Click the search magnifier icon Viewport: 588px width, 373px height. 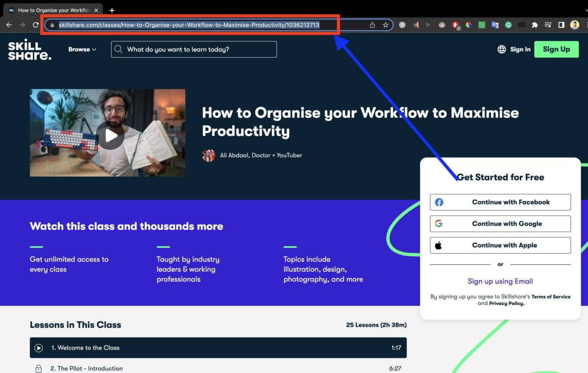coord(118,49)
